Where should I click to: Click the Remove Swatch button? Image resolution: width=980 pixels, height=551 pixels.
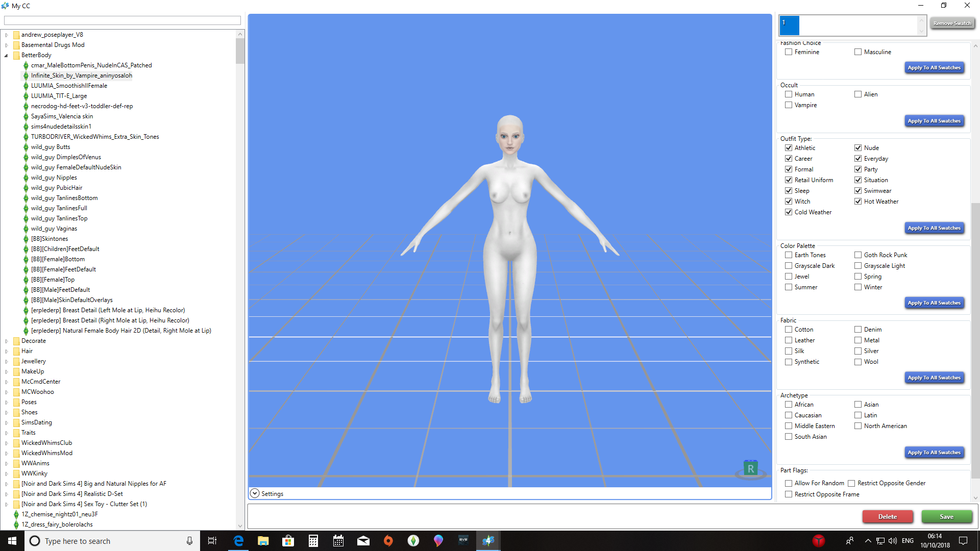pyautogui.click(x=952, y=23)
